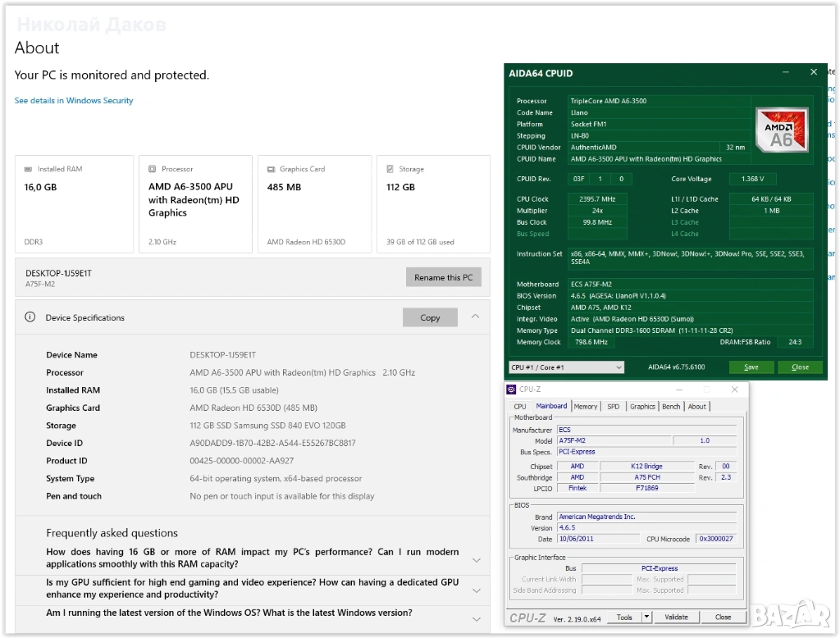Screen dimensions: 840x638
Task: Open See details in Windows Security link
Action: [74, 101]
